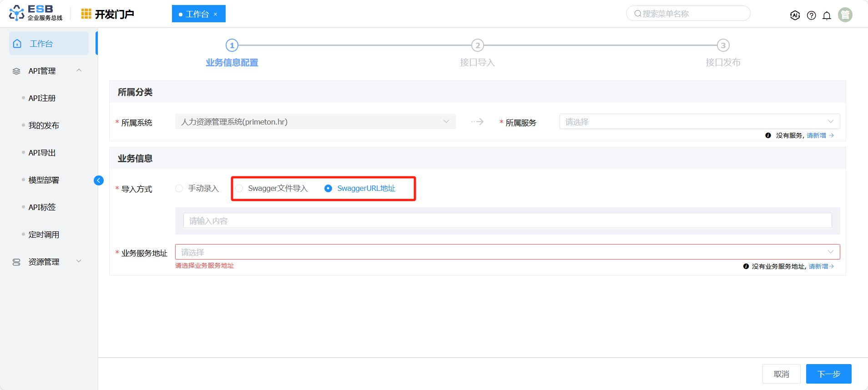The height and width of the screenshot is (390, 868).
Task: Click the 业务信息配置 step label
Action: (x=232, y=62)
